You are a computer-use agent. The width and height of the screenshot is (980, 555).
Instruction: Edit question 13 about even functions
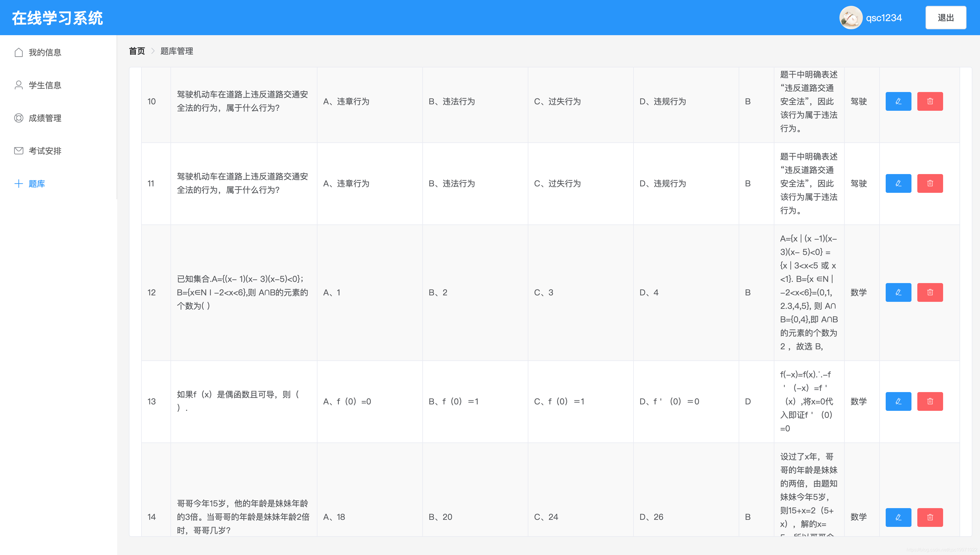(x=898, y=401)
